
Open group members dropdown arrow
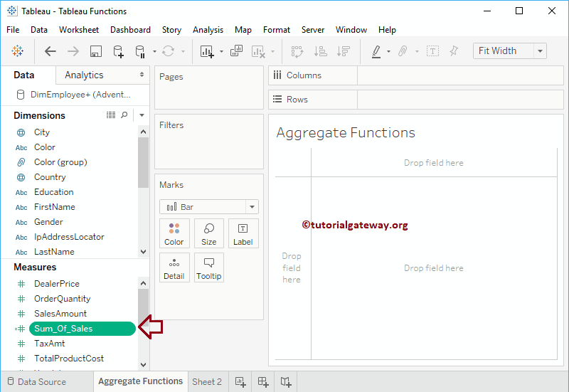(417, 51)
